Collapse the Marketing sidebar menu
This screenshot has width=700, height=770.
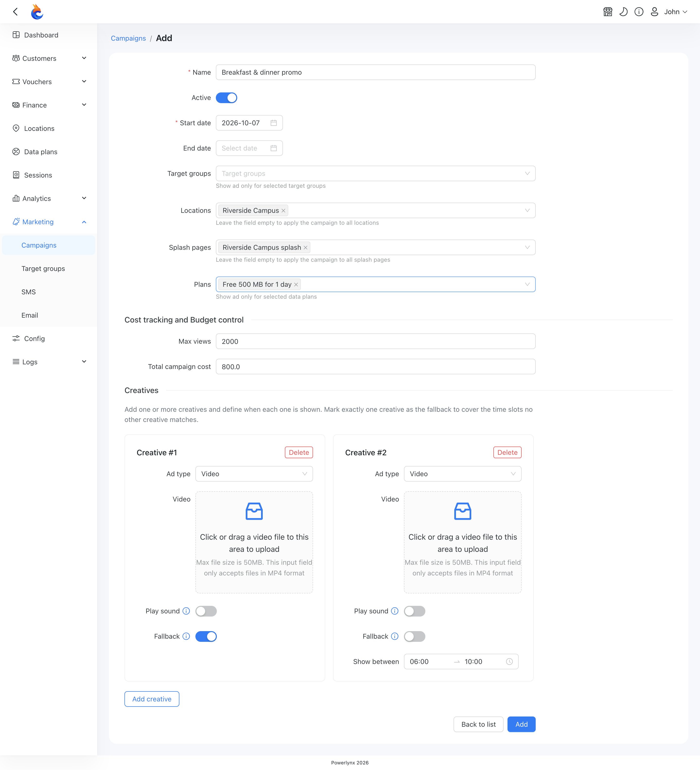coord(48,222)
